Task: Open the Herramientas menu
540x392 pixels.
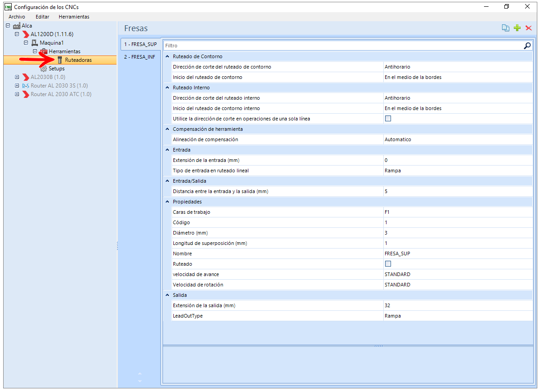Action: (74, 17)
